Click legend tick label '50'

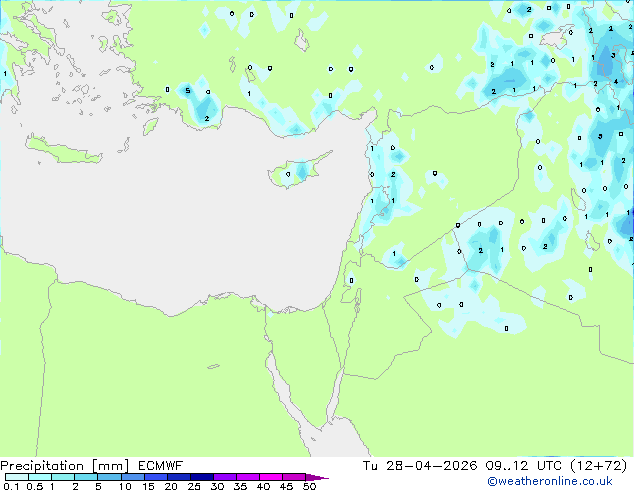pyautogui.click(x=309, y=486)
